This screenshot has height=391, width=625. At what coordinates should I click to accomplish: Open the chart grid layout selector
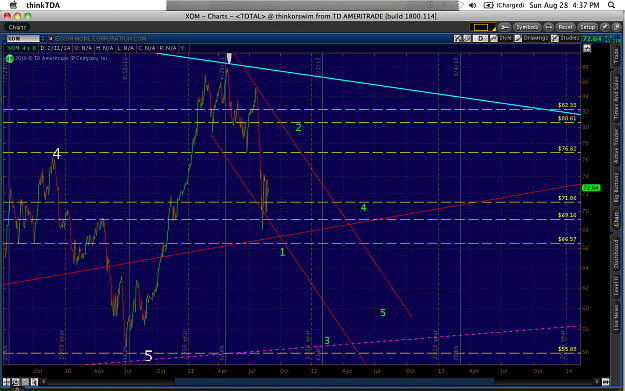[482, 27]
